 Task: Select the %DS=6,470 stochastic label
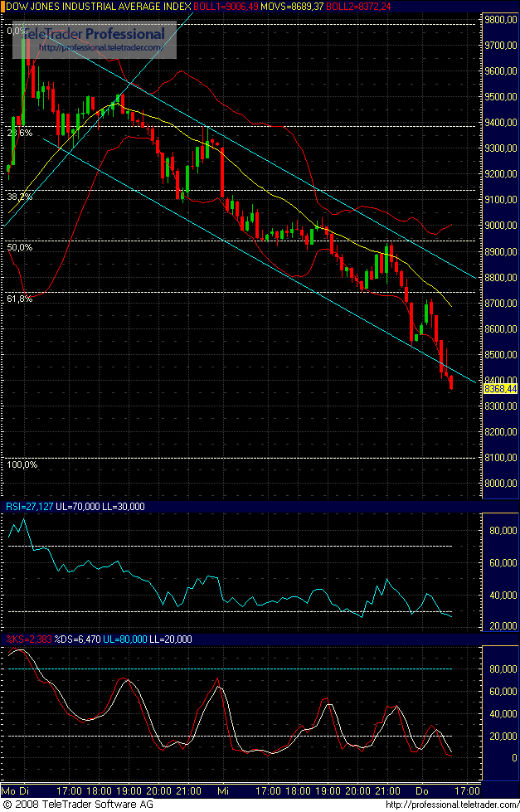click(x=76, y=639)
